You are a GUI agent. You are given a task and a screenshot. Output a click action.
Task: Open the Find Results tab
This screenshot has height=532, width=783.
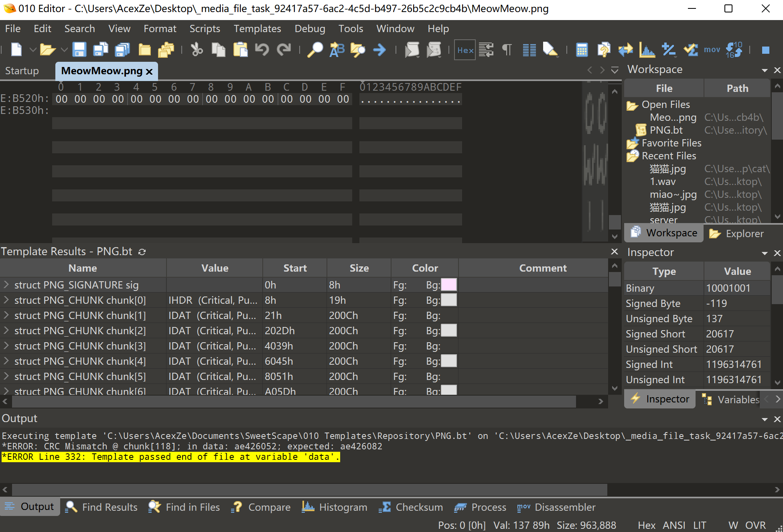pyautogui.click(x=101, y=507)
